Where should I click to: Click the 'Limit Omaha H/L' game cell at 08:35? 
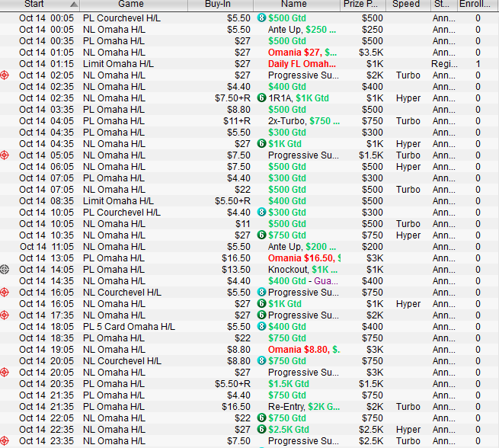[x=118, y=201]
